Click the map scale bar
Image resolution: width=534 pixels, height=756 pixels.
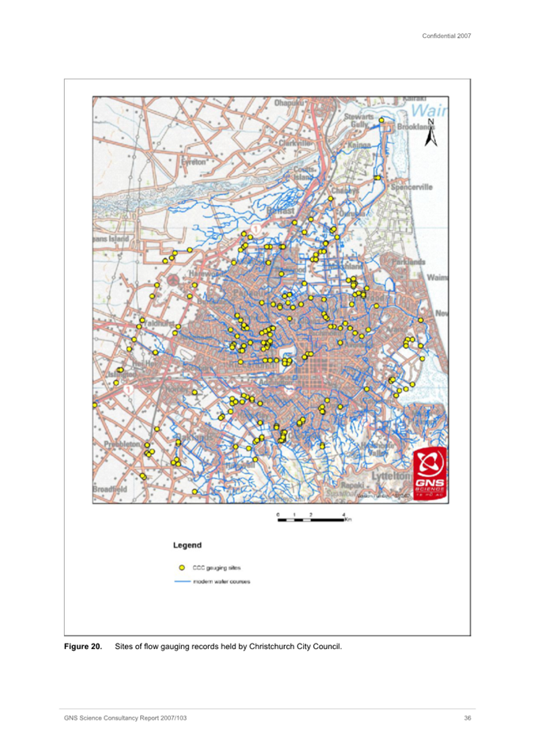coord(315,519)
